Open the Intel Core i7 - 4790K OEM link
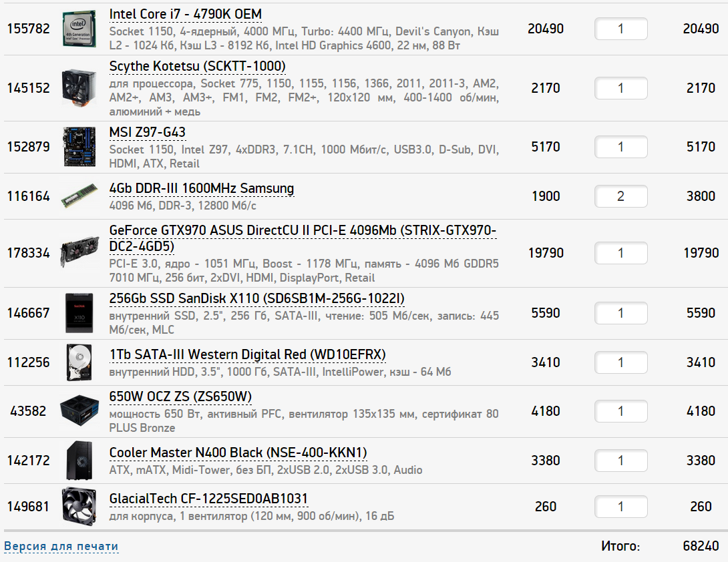Viewport: 728px width, 562px height. [185, 15]
